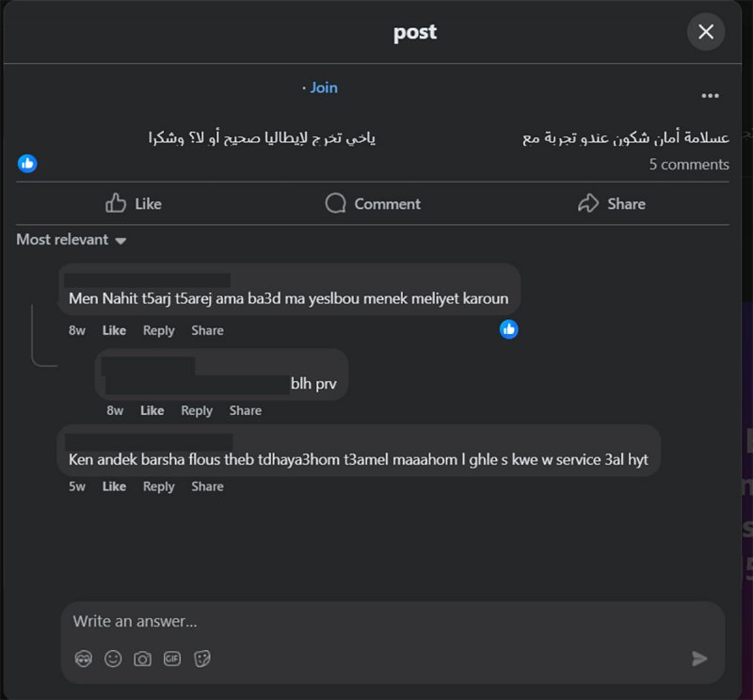753x700 pixels.
Task: Reply to the 'Ken andek barsha' comment
Action: (x=158, y=486)
